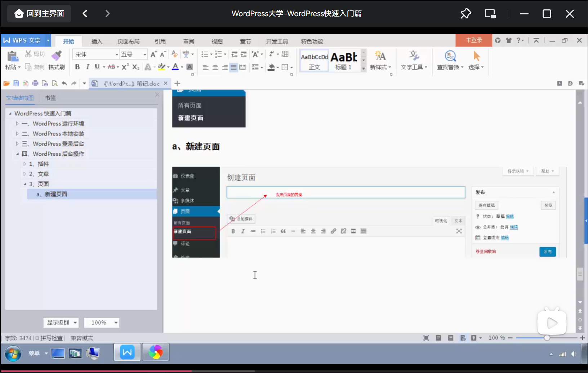Toggle Underline formatting
Screen dimensions: 588x373
(x=97, y=67)
